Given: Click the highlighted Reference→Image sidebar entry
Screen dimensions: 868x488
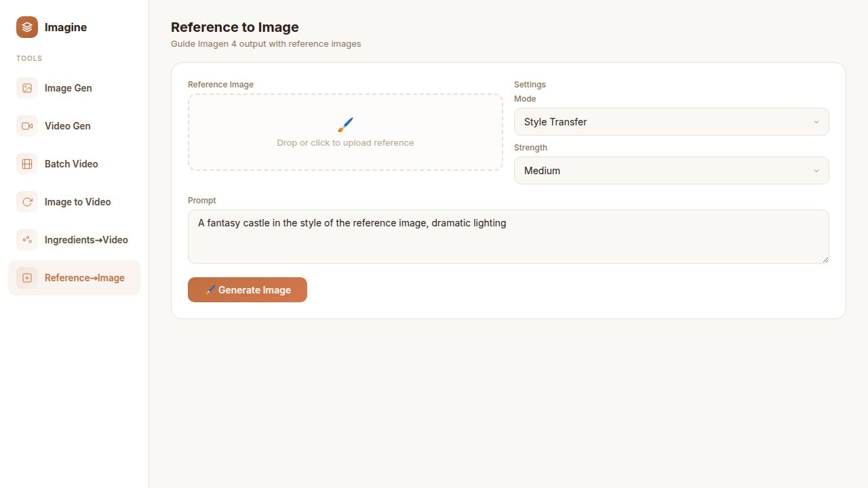Looking at the screenshot, I should click(x=84, y=277).
